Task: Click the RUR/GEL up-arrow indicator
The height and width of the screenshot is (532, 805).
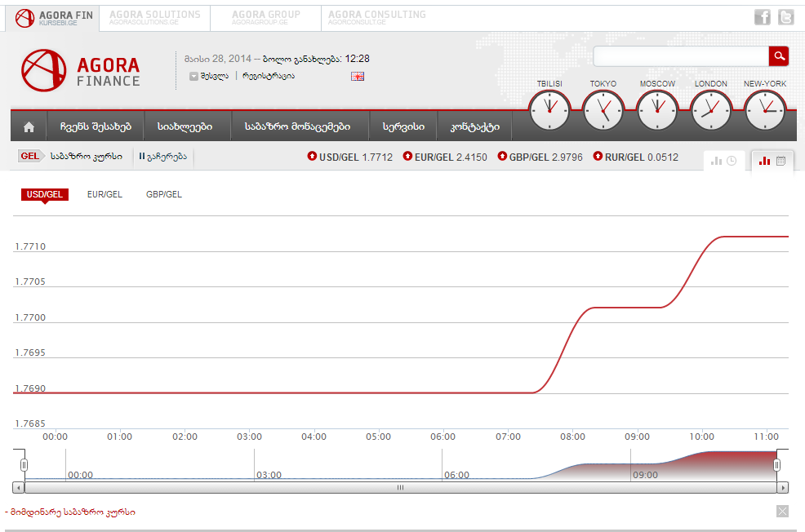Action: (598, 156)
